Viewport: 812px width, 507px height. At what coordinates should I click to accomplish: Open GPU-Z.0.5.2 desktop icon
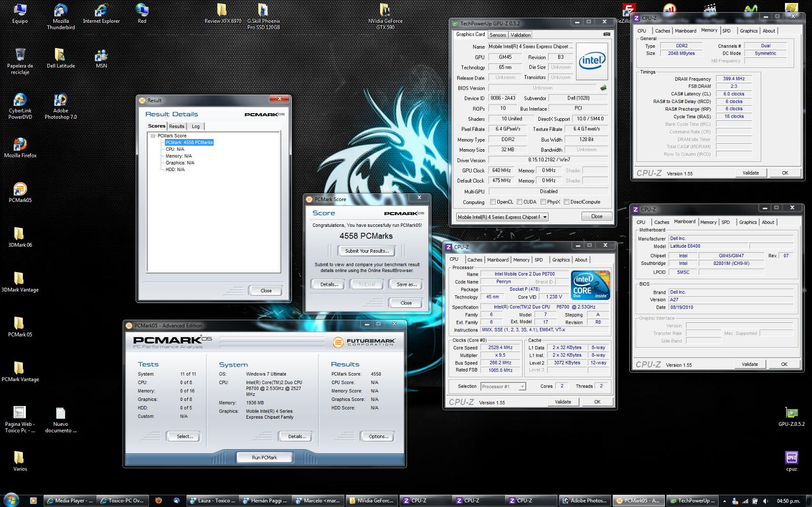(791, 416)
